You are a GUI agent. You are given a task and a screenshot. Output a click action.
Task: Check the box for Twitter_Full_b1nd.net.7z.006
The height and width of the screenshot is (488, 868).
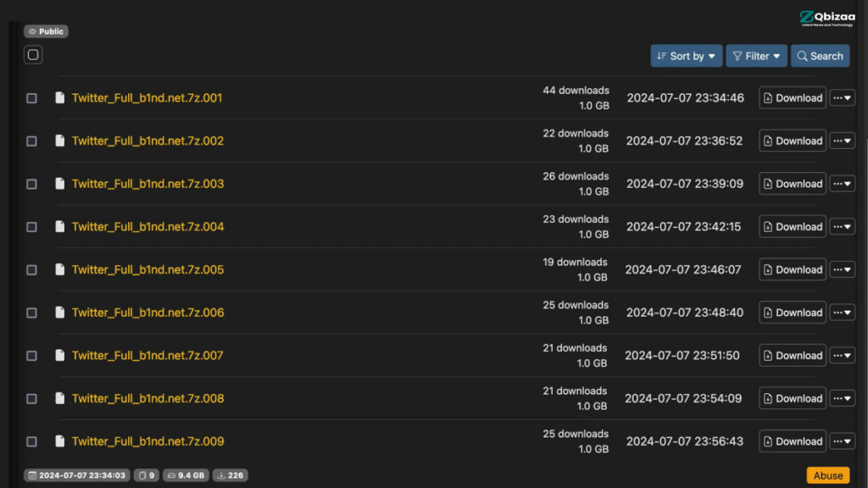[31, 313]
